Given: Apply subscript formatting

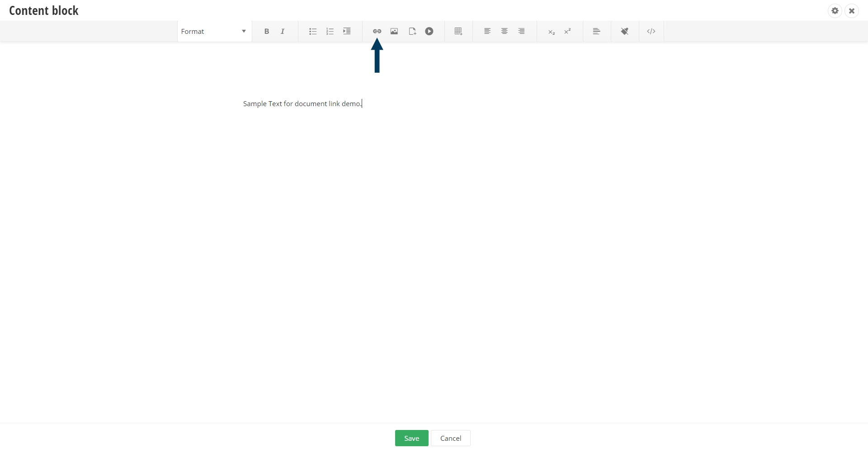Looking at the screenshot, I should pos(552,32).
